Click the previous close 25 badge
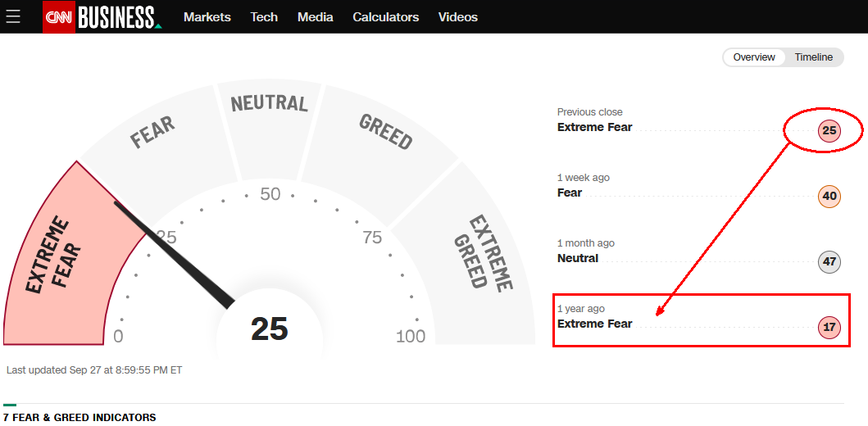Image resolution: width=868 pixels, height=426 pixels. tap(829, 130)
